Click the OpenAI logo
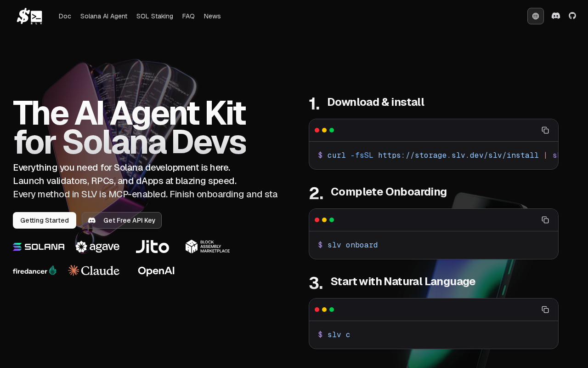The height and width of the screenshot is (368, 588). coord(156,270)
